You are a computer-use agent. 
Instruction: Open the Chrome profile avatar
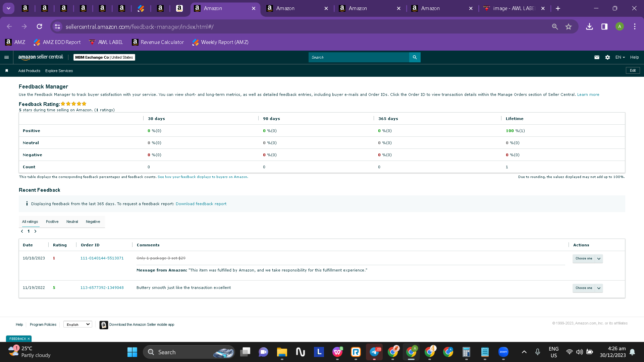[x=620, y=26]
